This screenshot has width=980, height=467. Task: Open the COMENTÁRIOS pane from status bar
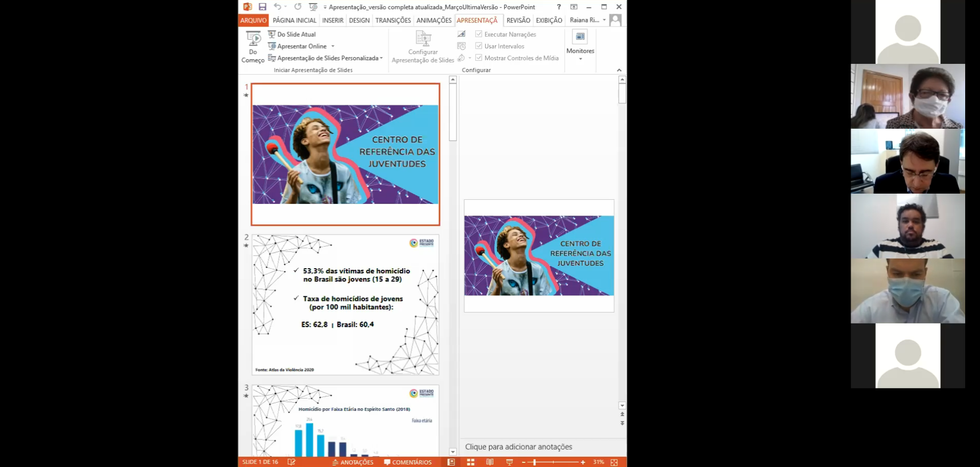408,462
